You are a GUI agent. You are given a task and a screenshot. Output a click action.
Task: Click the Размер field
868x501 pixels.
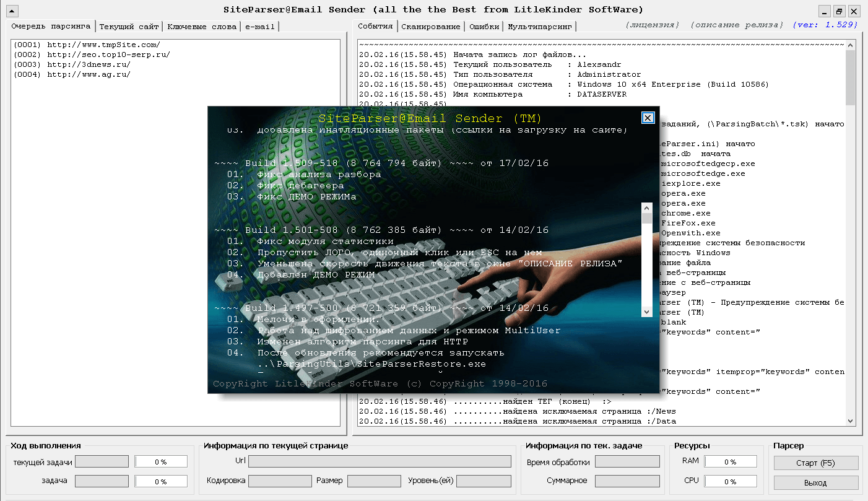pyautogui.click(x=374, y=481)
